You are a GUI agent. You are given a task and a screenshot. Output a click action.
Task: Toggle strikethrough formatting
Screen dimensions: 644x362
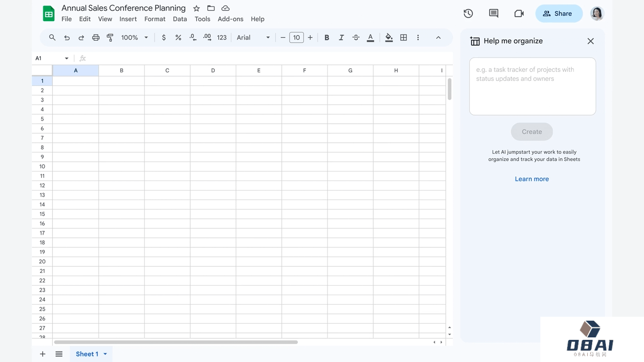356,38
